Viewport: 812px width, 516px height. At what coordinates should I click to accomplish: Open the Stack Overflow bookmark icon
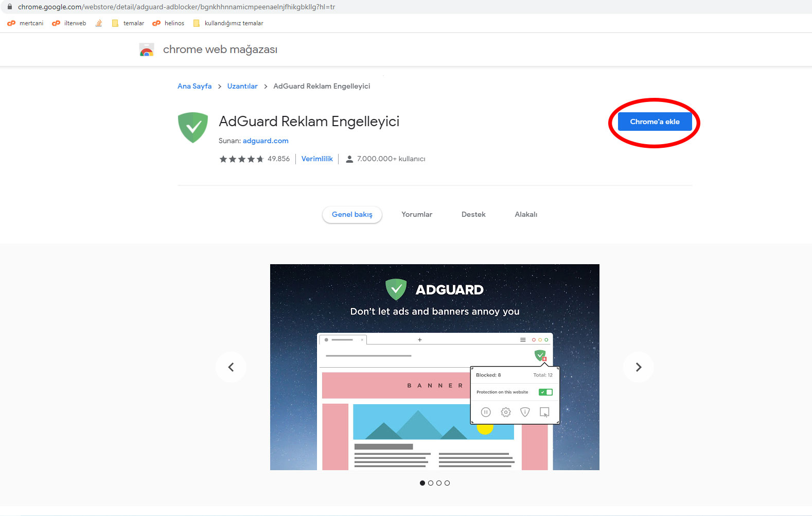pyautogui.click(x=99, y=23)
